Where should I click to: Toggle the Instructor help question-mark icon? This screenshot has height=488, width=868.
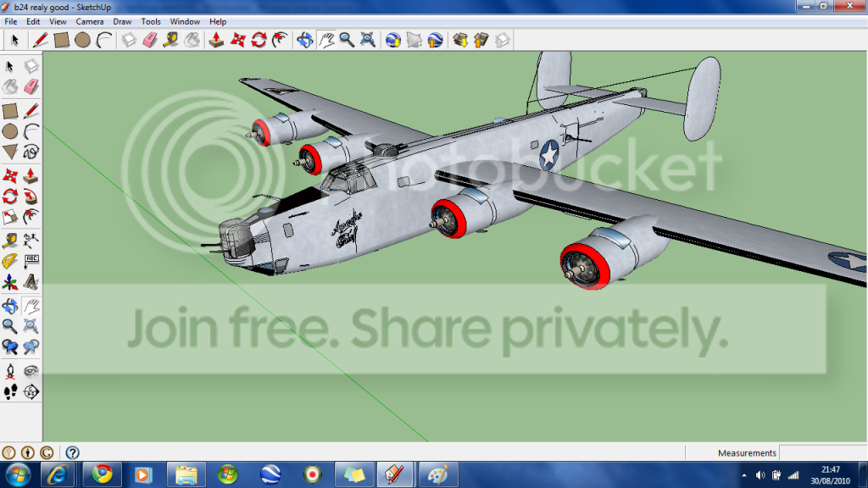73,452
